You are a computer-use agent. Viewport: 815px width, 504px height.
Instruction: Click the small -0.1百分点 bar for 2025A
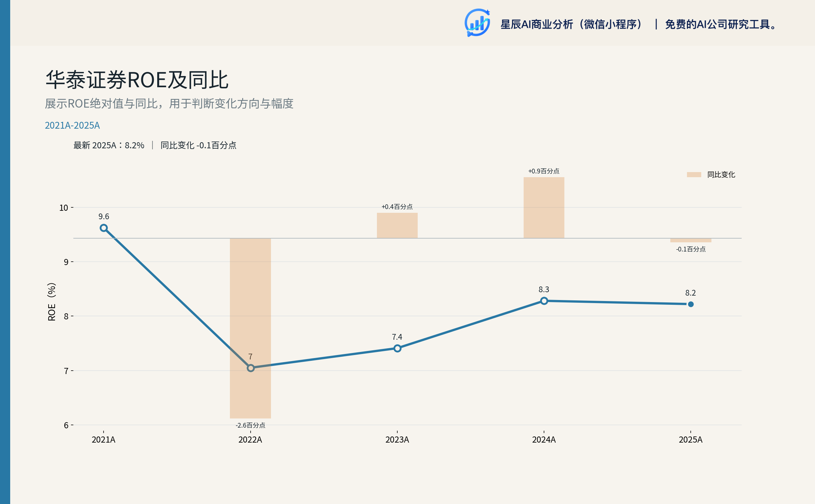point(691,240)
